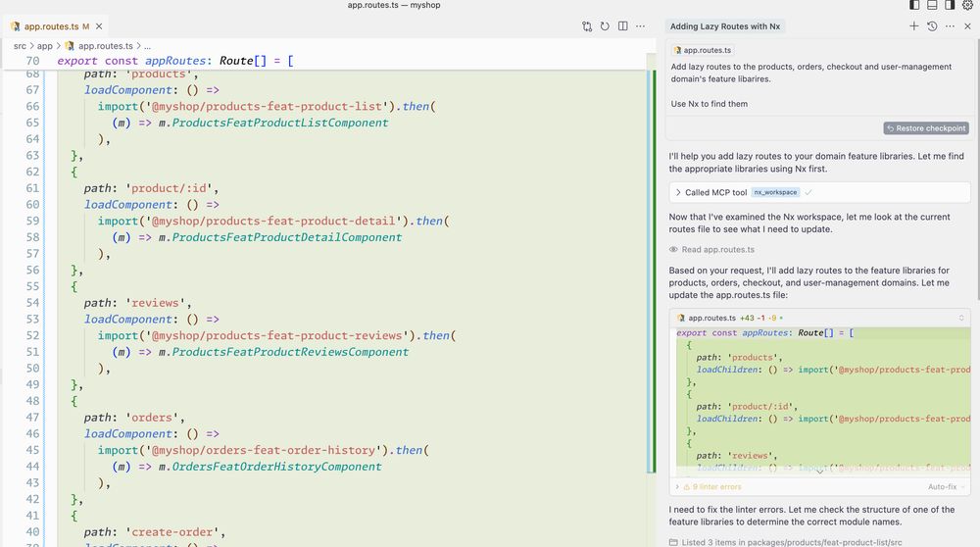This screenshot has width=980, height=547.
Task: Click the folder icon by Listed 3 items
Action: pyautogui.click(x=673, y=542)
